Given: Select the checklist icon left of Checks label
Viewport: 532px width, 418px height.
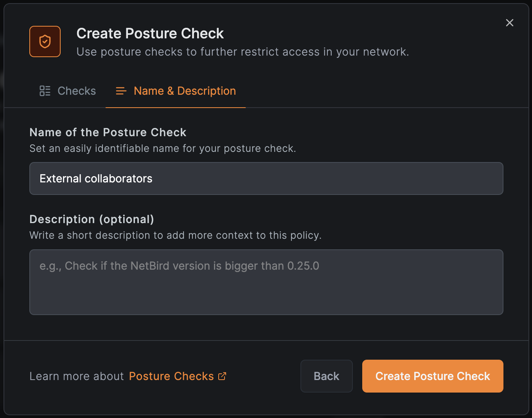Looking at the screenshot, I should (x=45, y=90).
